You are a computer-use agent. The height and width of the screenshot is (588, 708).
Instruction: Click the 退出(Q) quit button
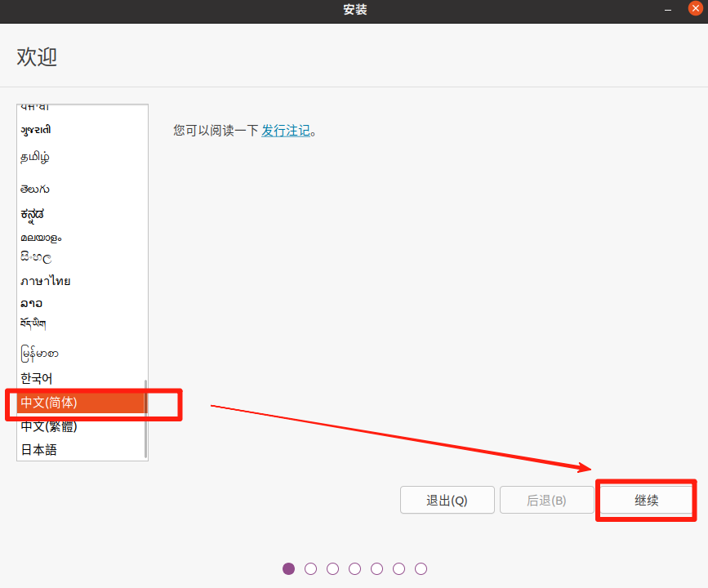(447, 500)
